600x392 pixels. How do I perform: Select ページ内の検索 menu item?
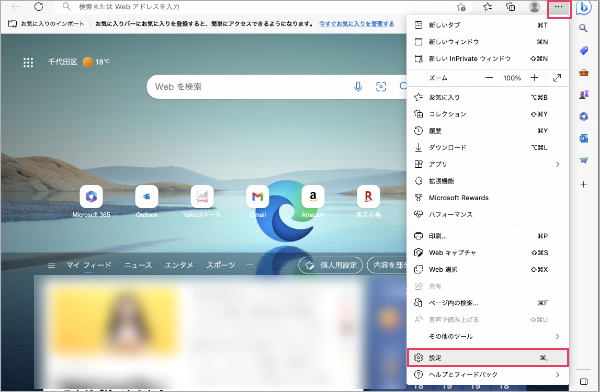(488, 303)
